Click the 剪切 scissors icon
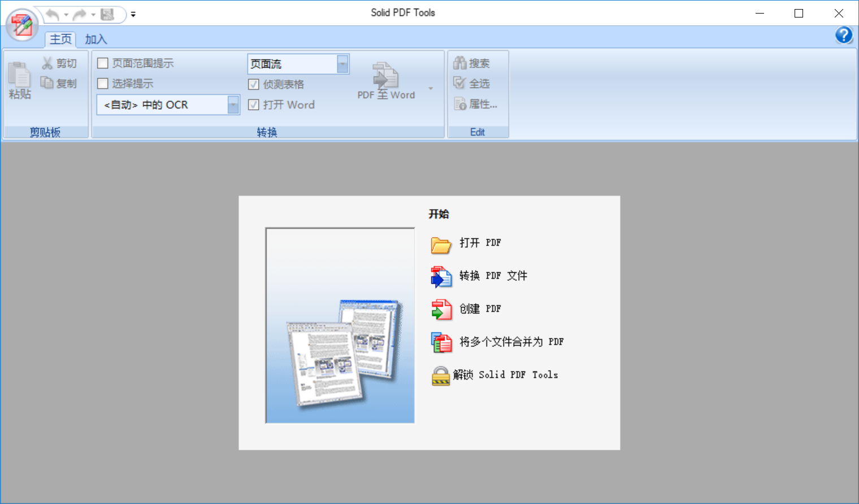This screenshot has height=504, width=859. pos(47,63)
